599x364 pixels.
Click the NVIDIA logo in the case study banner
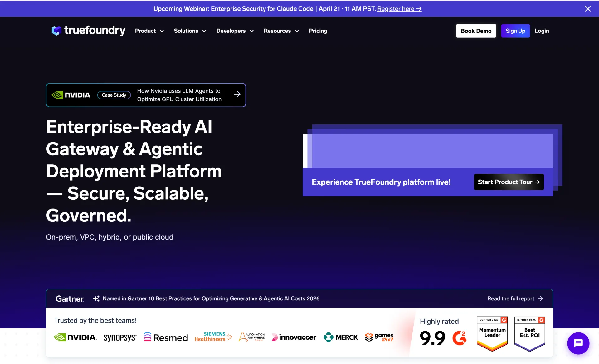coord(71,95)
